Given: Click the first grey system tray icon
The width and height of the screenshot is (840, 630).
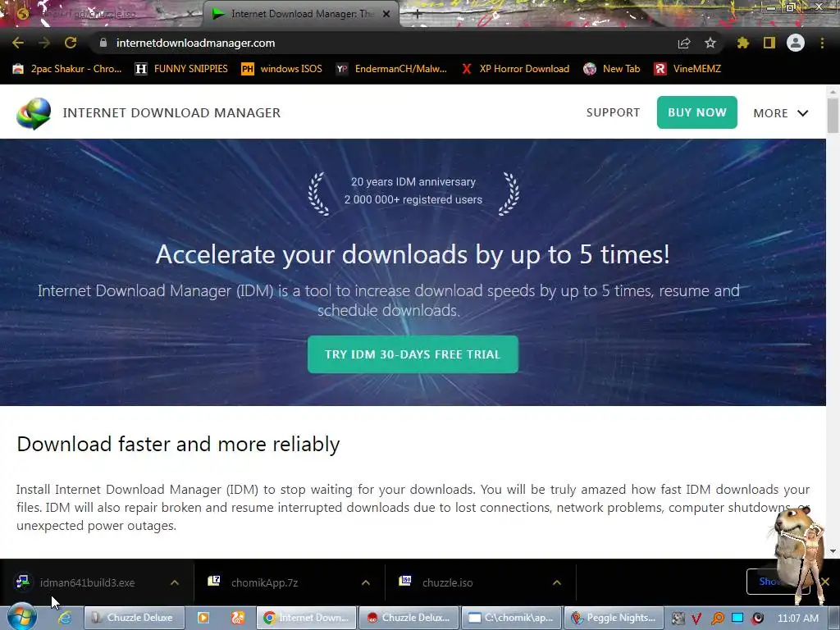Looking at the screenshot, I should tap(678, 619).
